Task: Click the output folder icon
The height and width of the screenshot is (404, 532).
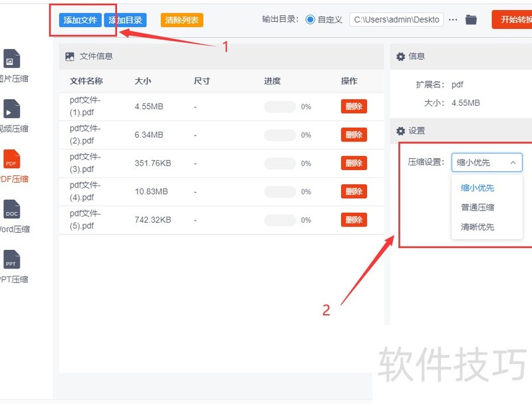Action: coord(471,20)
